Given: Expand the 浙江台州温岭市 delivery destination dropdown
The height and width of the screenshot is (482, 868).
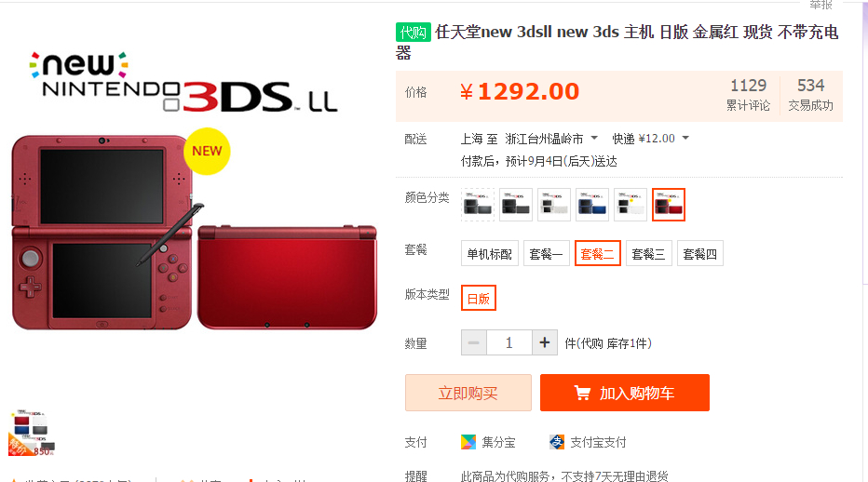Looking at the screenshot, I should 551,139.
